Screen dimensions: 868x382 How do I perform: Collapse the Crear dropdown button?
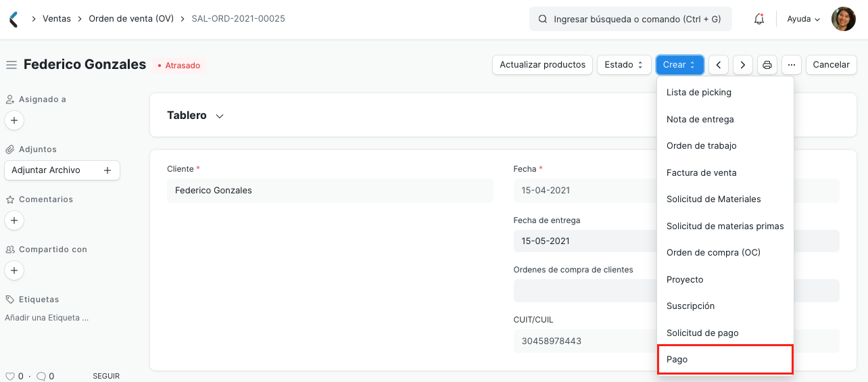click(679, 65)
